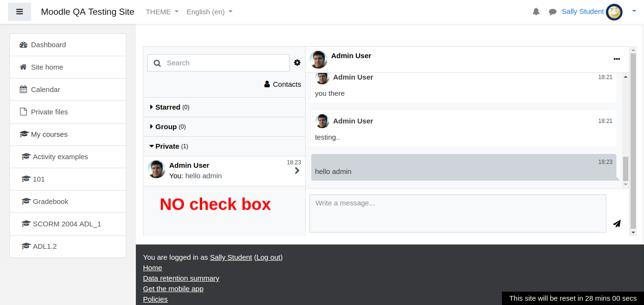Click outer messaging panel scroll up arrow
The height and width of the screenshot is (305, 644).
(x=633, y=50)
